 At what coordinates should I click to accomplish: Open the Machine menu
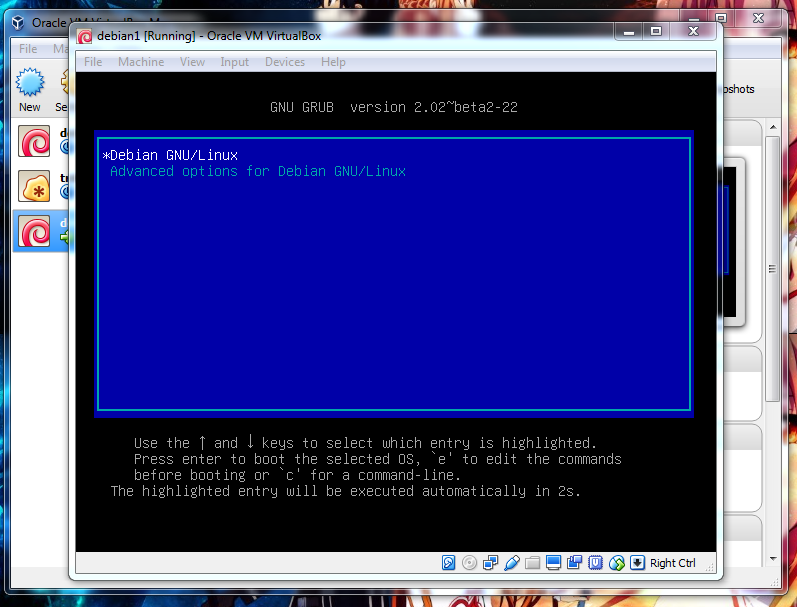(141, 62)
